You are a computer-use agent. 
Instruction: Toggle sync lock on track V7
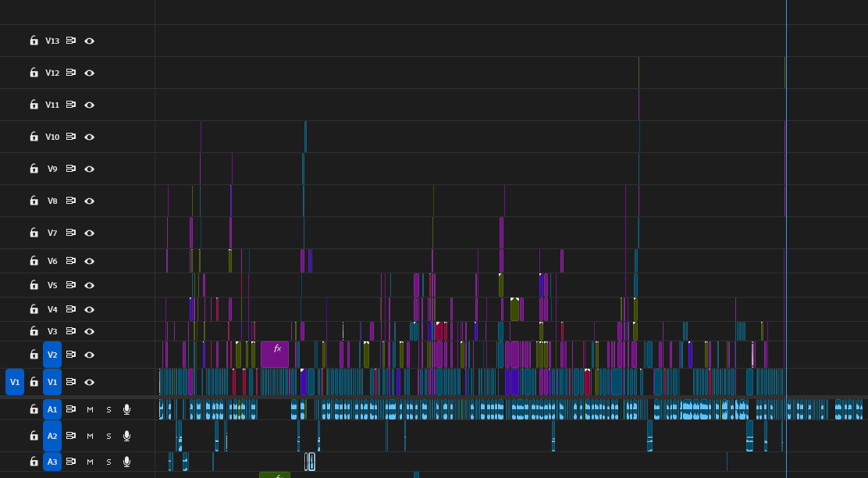coord(71,233)
